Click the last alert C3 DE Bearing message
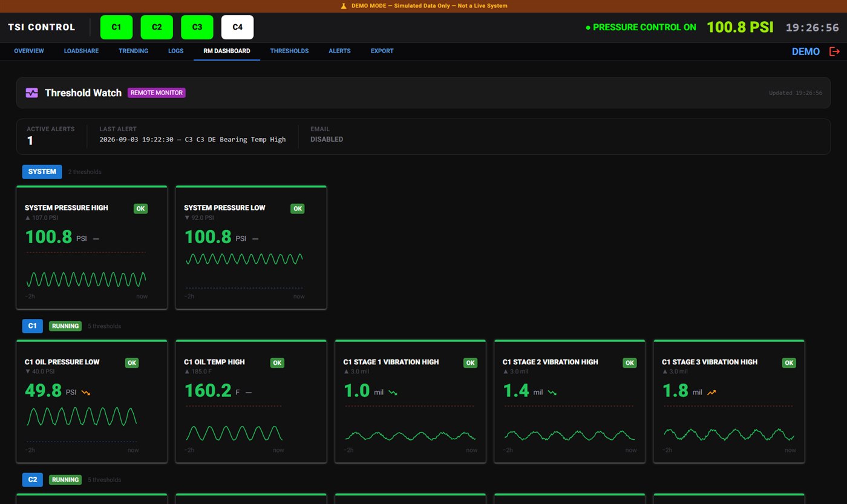Image resolution: width=847 pixels, height=504 pixels. (192, 139)
